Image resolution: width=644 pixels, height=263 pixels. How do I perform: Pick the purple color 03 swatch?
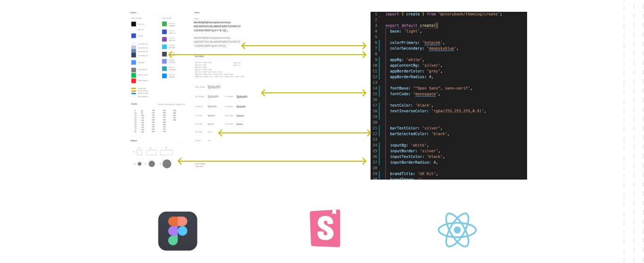tap(164, 39)
